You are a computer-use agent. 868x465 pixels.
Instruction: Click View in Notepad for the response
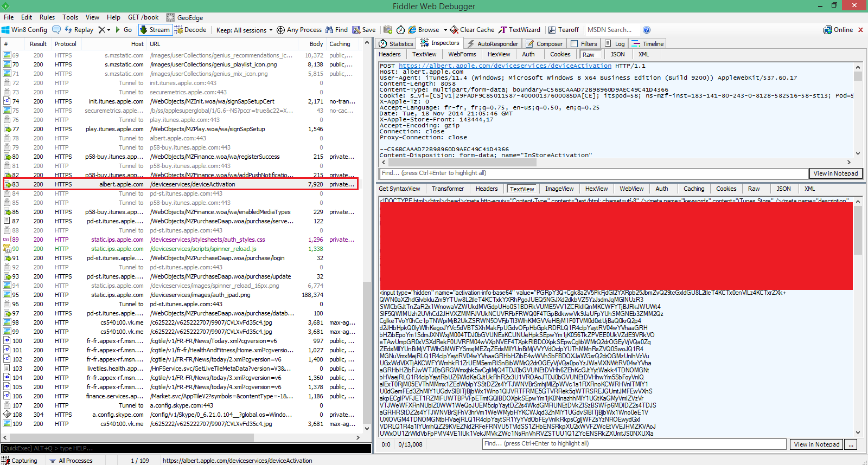pos(816,444)
